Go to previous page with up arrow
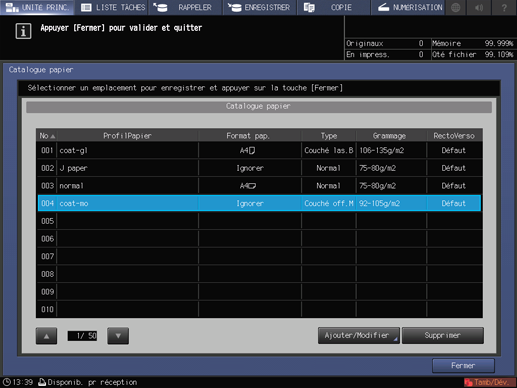Screen dimensions: 517x388 point(46,336)
